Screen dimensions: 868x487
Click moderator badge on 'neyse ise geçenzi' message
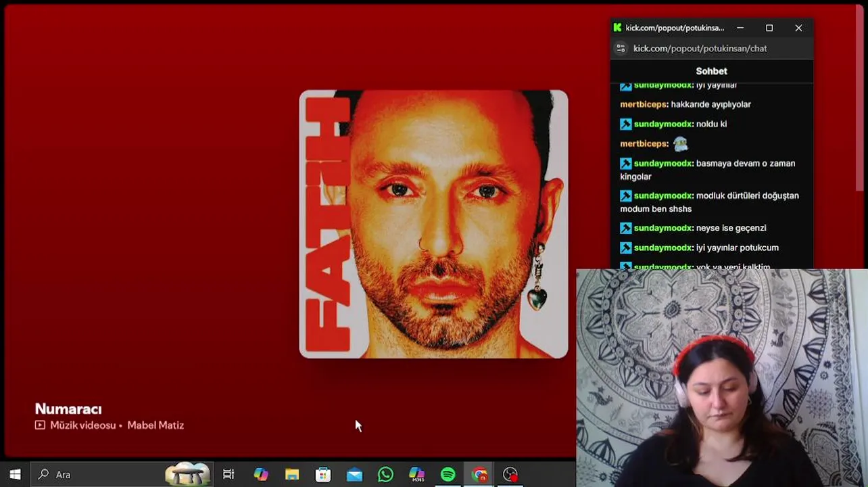(626, 229)
